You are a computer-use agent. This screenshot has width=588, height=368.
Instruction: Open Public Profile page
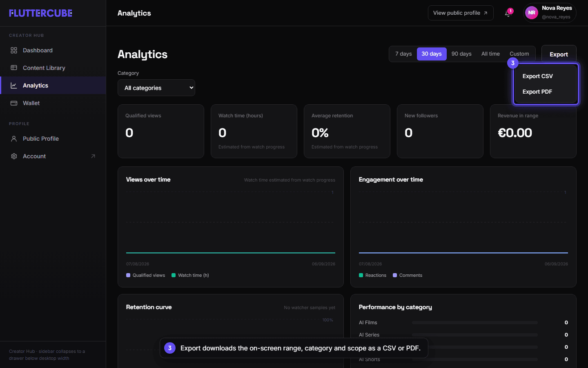point(53,139)
